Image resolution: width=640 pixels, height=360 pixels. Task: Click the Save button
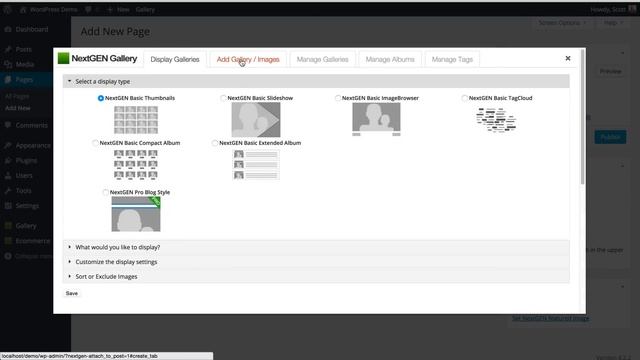pyautogui.click(x=72, y=293)
